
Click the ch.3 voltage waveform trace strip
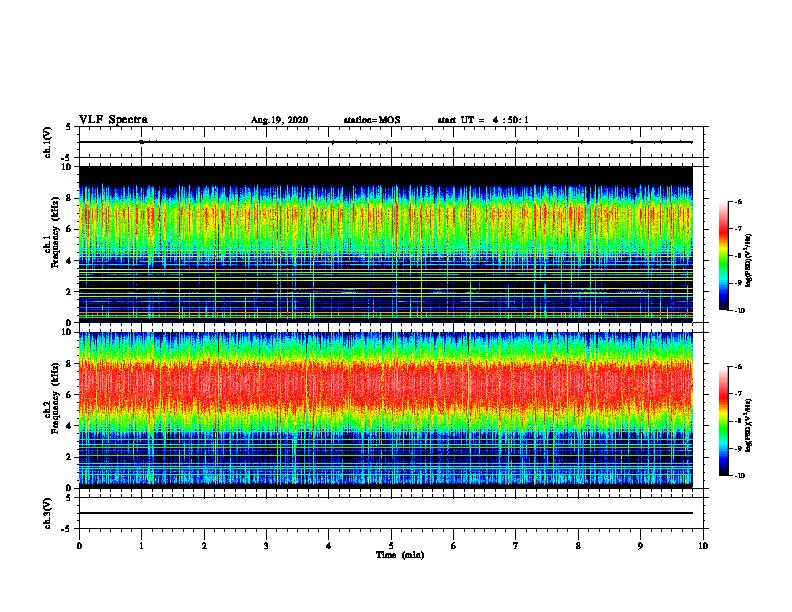click(386, 513)
